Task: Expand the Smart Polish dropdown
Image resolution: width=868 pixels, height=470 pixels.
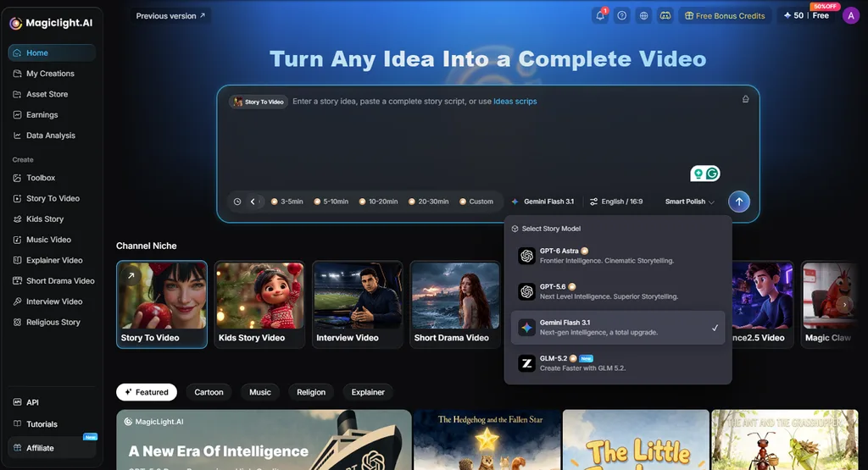Action: (690, 202)
